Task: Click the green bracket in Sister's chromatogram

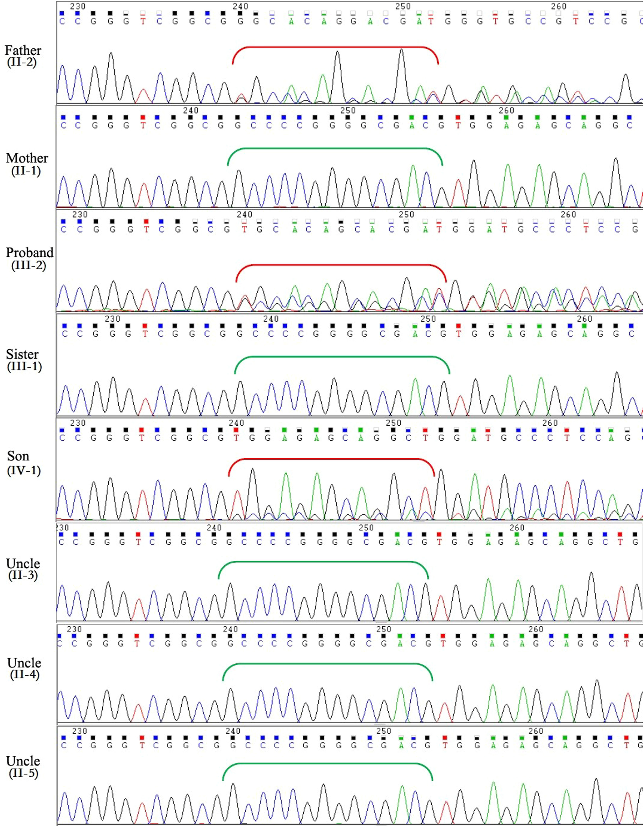Action: click(342, 357)
